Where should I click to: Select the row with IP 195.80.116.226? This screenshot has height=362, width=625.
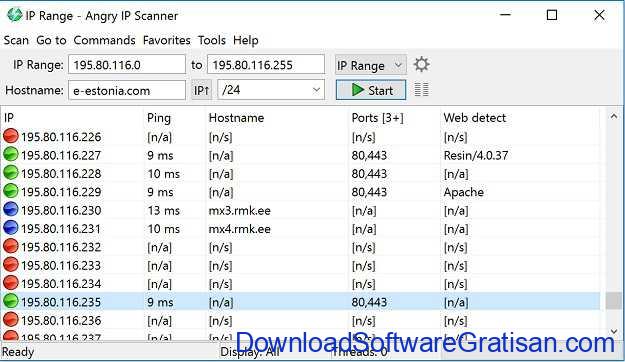[x=300, y=137]
